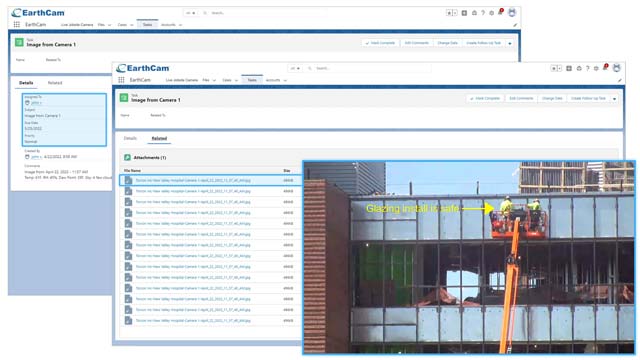
Task: Switch to Tasks tab in front window
Action: pyautogui.click(x=252, y=80)
